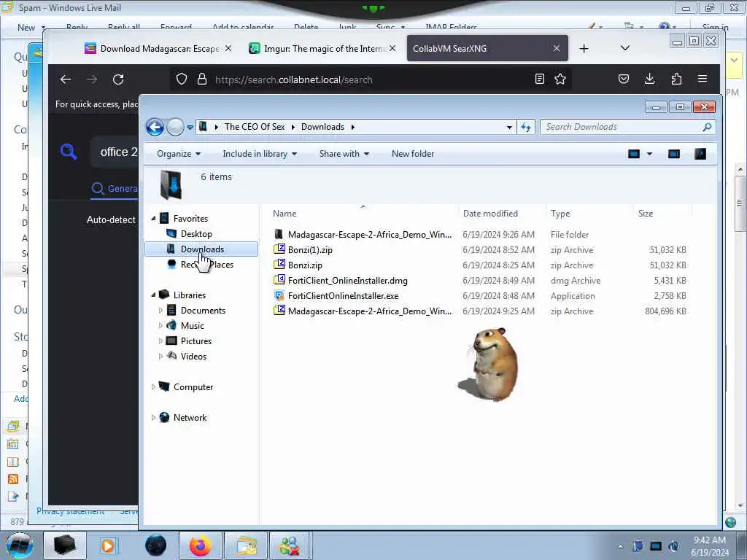747x560 pixels.
Task: Click Firefox back arrow
Action: (66, 79)
